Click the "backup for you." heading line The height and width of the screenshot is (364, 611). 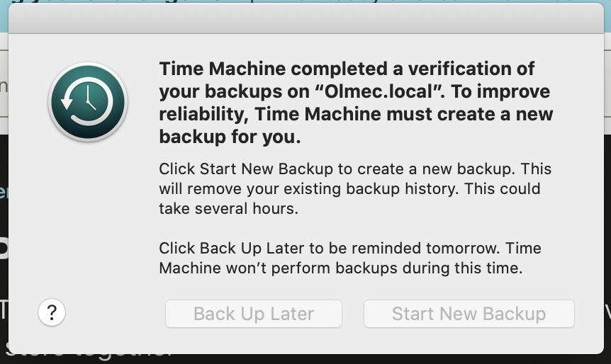click(x=230, y=137)
